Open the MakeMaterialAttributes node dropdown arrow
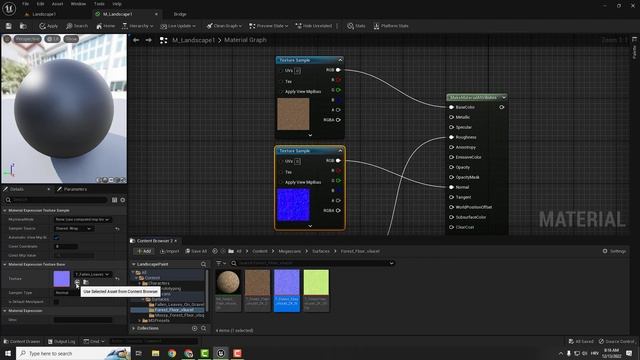Screen dimensions: 640x360 (504, 98)
